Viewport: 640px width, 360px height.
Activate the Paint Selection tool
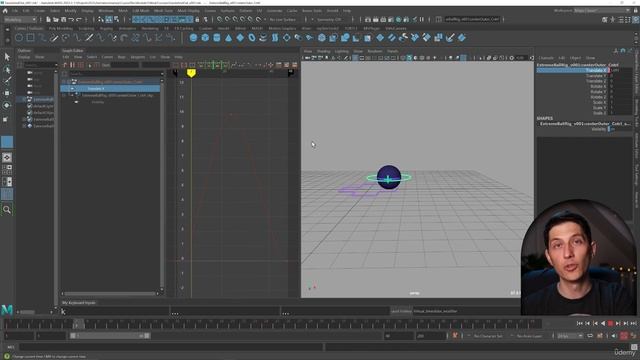7,81
